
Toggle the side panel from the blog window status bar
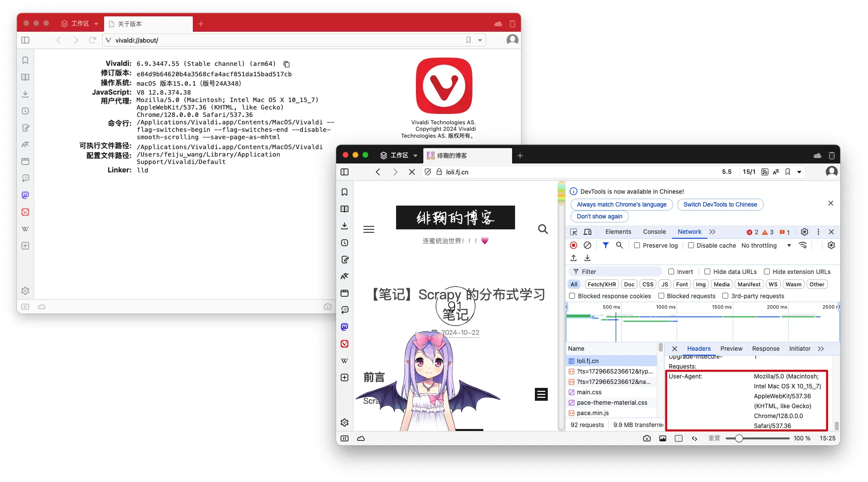[x=345, y=438]
